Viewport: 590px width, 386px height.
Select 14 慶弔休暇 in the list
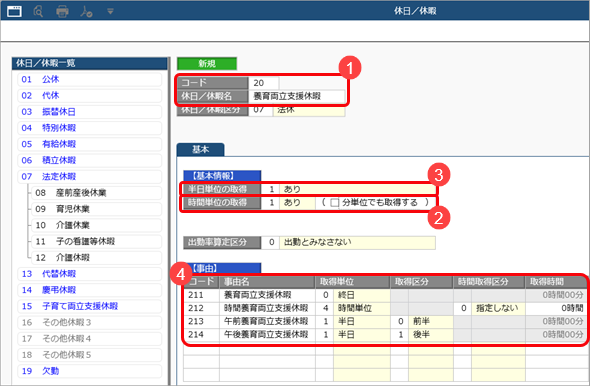tap(90, 290)
